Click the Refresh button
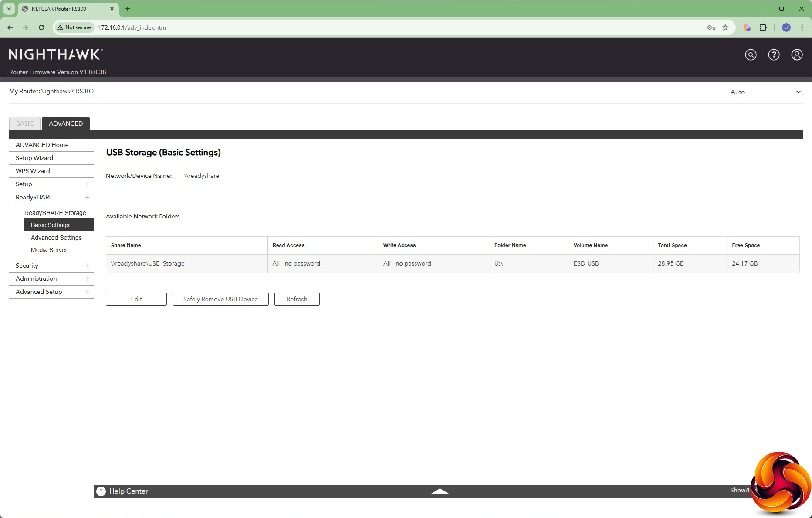 (x=297, y=299)
